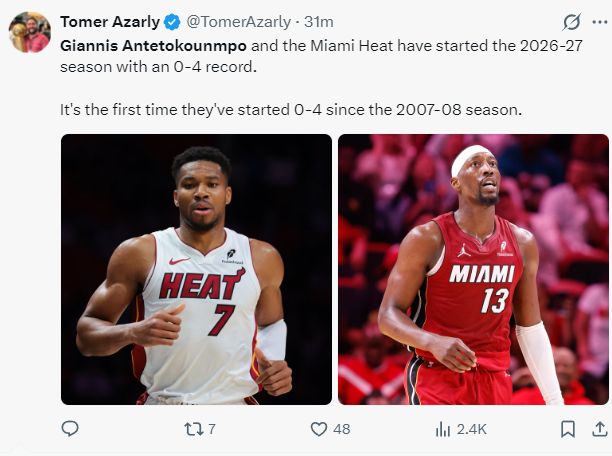Open Tomer Azarly profile picture
The width and height of the screenshot is (612, 456).
(x=30, y=32)
